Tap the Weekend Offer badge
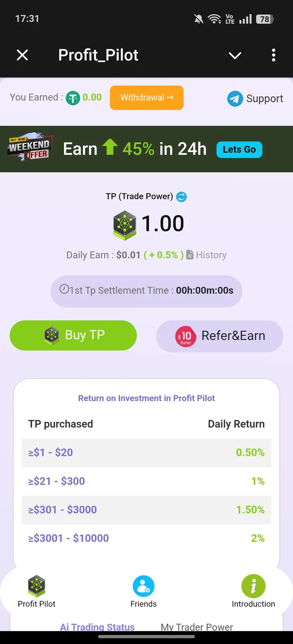The width and height of the screenshot is (293, 644). click(29, 147)
